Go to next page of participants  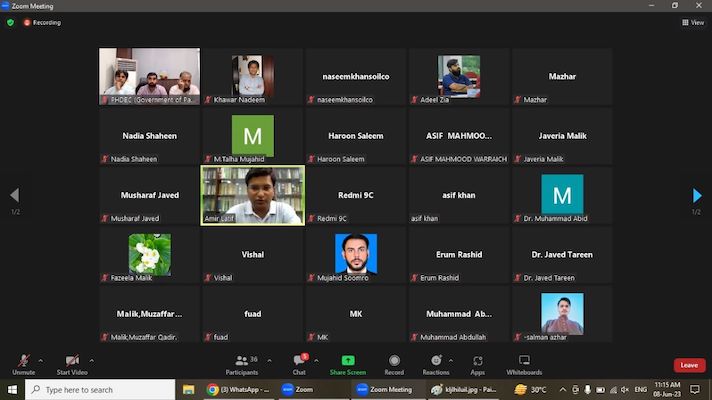pyautogui.click(x=697, y=196)
